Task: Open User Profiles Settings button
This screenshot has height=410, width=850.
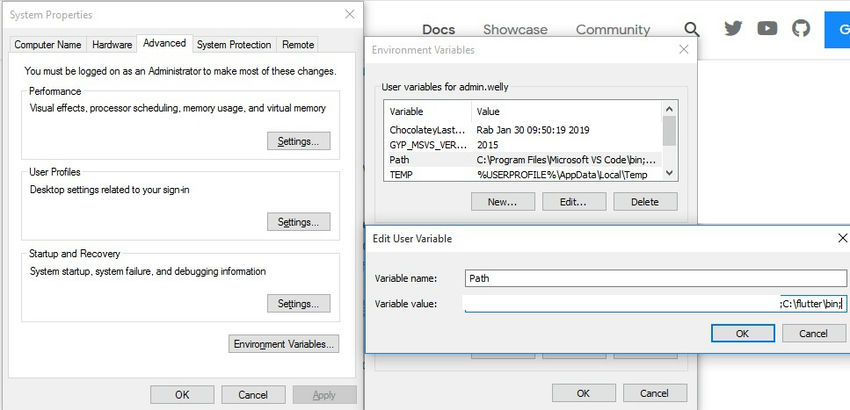Action: point(298,222)
